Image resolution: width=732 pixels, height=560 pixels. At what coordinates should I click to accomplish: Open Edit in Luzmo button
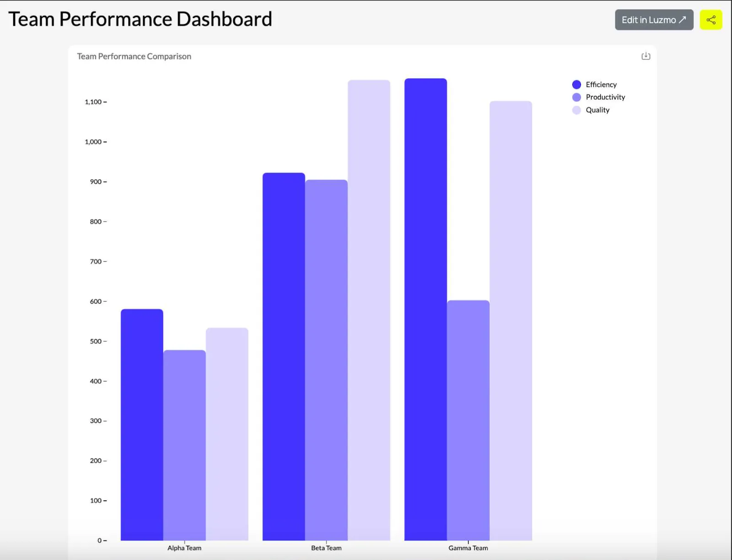point(654,20)
